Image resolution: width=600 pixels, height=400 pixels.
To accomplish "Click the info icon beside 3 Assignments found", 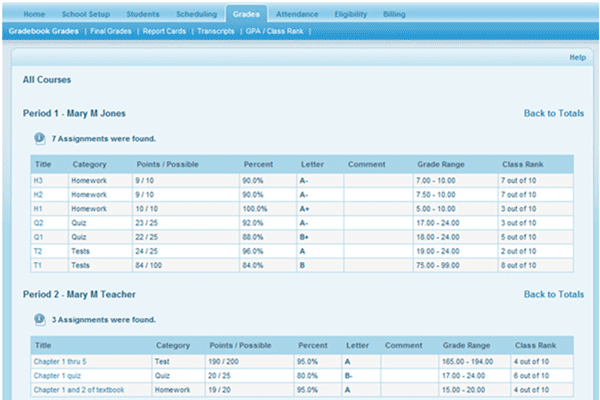I will [39, 320].
